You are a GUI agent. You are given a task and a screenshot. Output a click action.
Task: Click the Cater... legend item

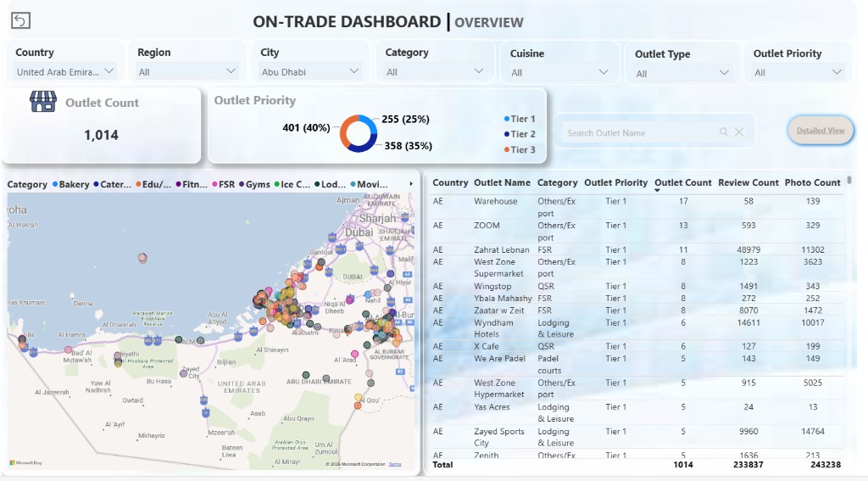click(113, 185)
